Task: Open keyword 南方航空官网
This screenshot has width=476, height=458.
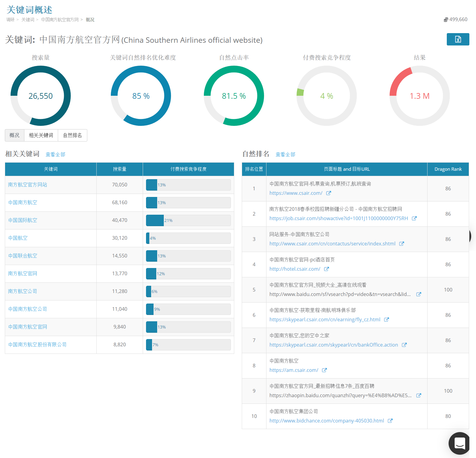Action: point(23,273)
